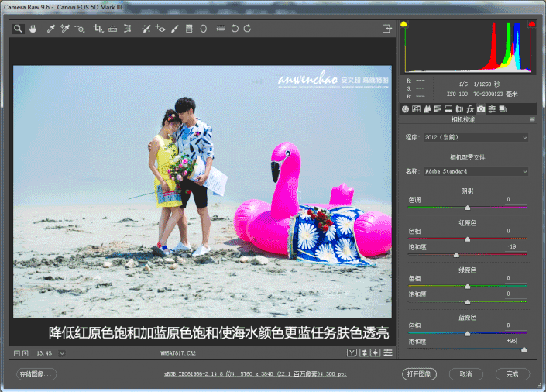Open the Detail panel tab
This screenshot has height=392, width=546.
pos(428,109)
